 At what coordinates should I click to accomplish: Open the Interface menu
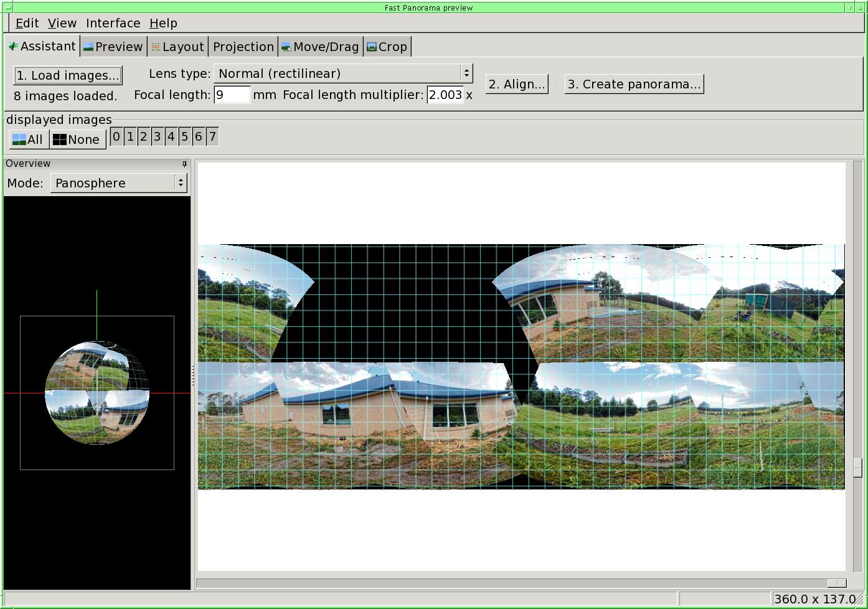point(113,23)
